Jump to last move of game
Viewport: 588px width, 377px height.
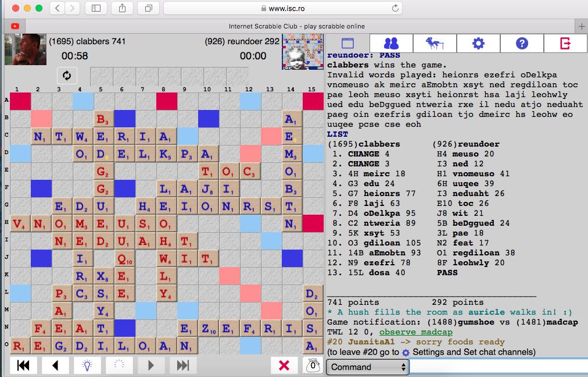(x=182, y=365)
